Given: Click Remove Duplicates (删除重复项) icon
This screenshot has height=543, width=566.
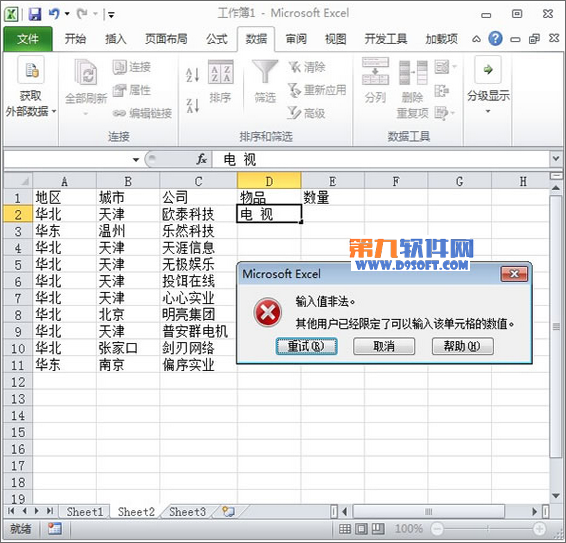Looking at the screenshot, I should (413, 72).
